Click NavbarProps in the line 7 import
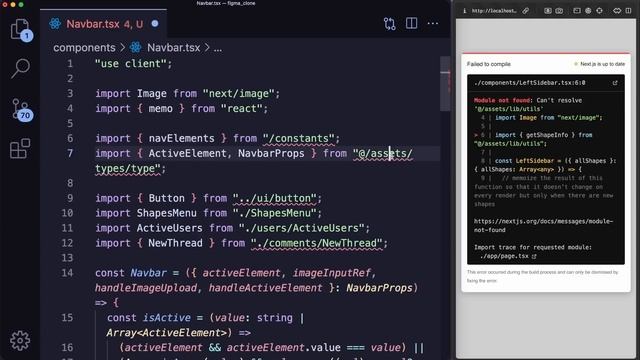This screenshot has width=640, height=360. [271, 153]
